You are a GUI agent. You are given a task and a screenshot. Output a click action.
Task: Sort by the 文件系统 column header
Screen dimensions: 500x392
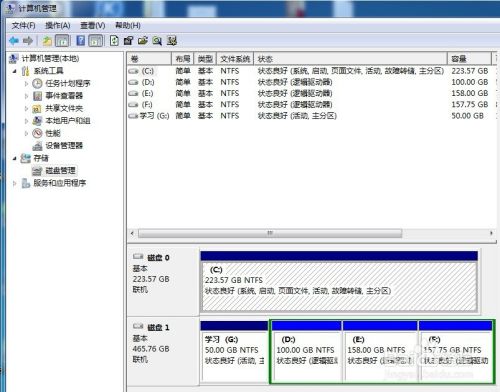point(235,59)
